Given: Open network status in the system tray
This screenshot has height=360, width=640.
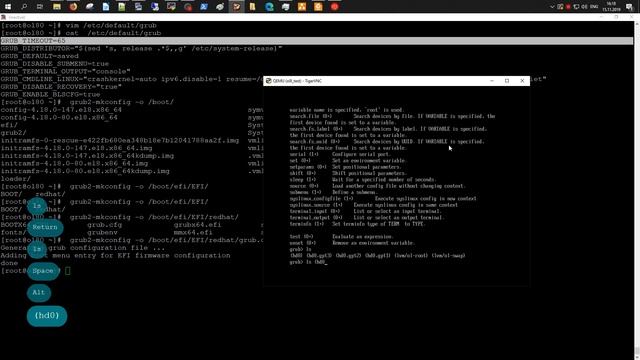Looking at the screenshot, I should coord(576,7).
